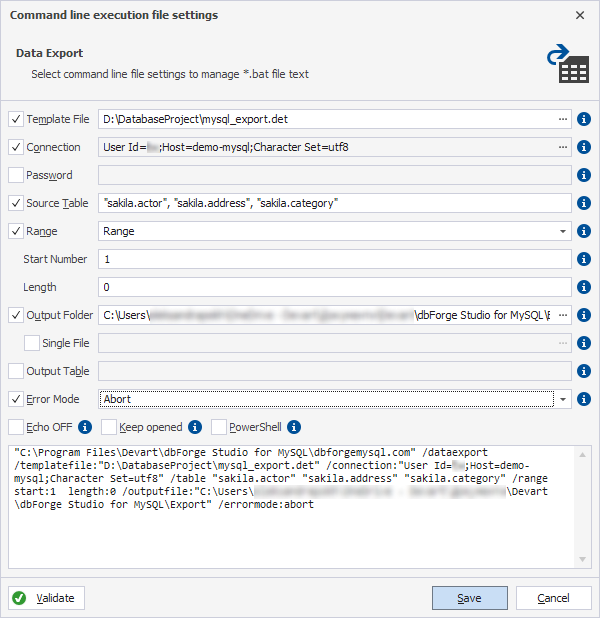Viewport: 600px width, 618px height.
Task: Open Connection ellipsis browse button
Action: coord(563,147)
